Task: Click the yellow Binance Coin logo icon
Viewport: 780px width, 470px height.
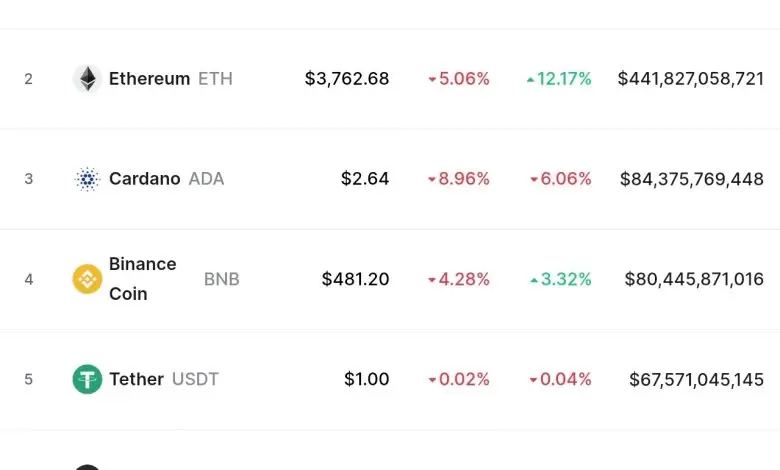Action: point(87,279)
